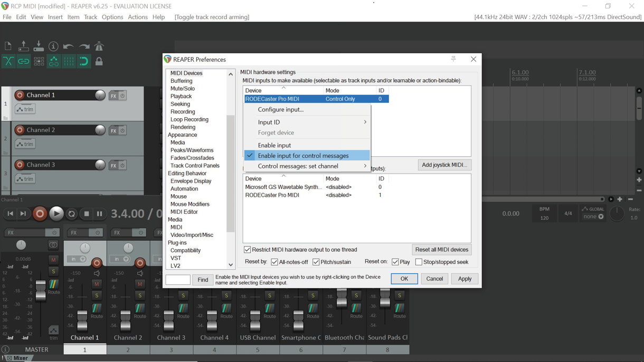Arm record on Channel 2 track
The width and height of the screenshot is (644, 362).
20,130
